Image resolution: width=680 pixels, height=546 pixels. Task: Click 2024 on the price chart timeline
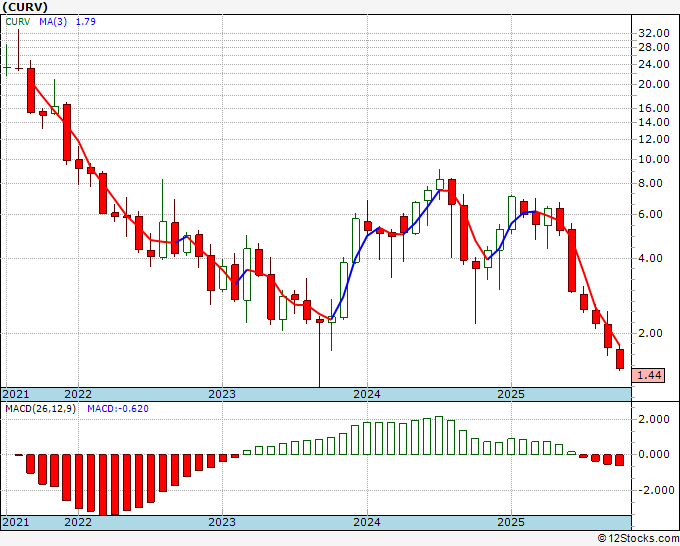[x=367, y=394]
